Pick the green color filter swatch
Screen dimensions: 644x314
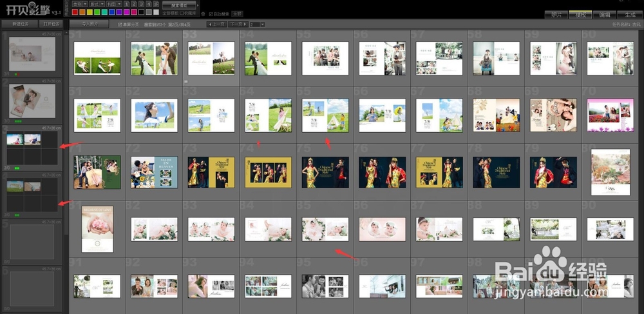[97, 12]
